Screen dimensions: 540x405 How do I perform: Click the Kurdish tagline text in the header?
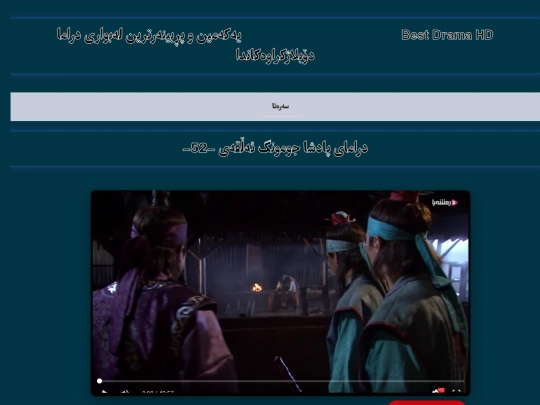[x=185, y=45]
